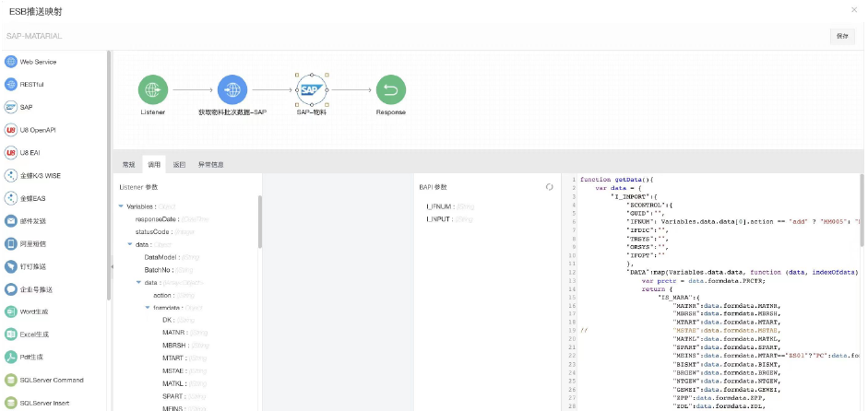Refresh the BAPI 参数 list
The image size is (868, 411).
(x=549, y=186)
